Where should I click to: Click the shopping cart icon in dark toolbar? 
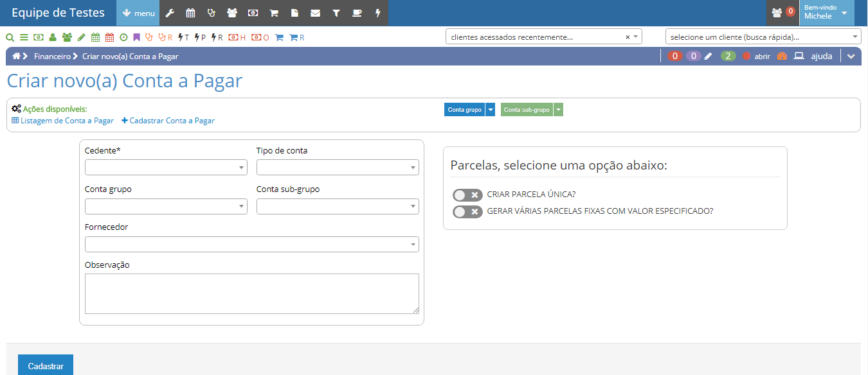[x=273, y=13]
